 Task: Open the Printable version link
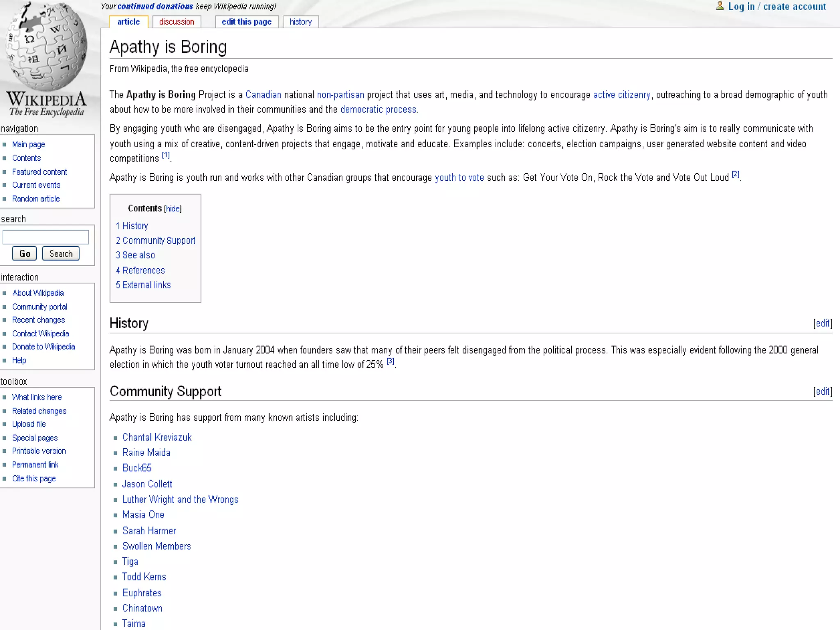click(x=39, y=451)
